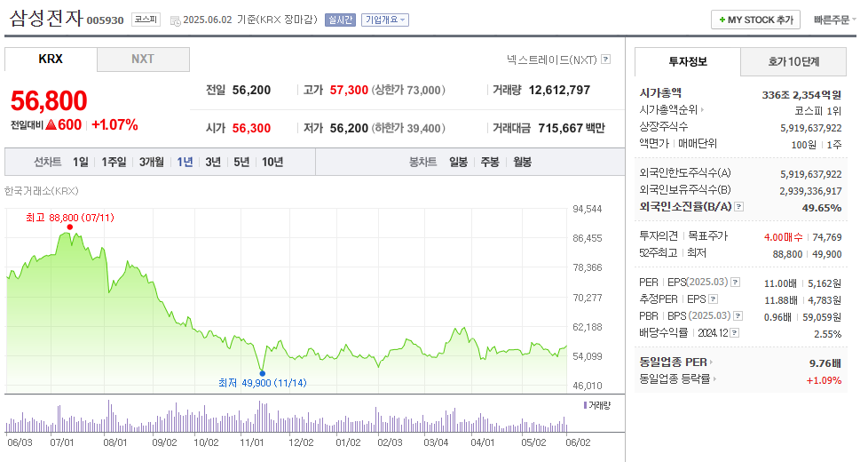Click the 코스피 market badge
This screenshot has height=462, width=868.
click(146, 20)
